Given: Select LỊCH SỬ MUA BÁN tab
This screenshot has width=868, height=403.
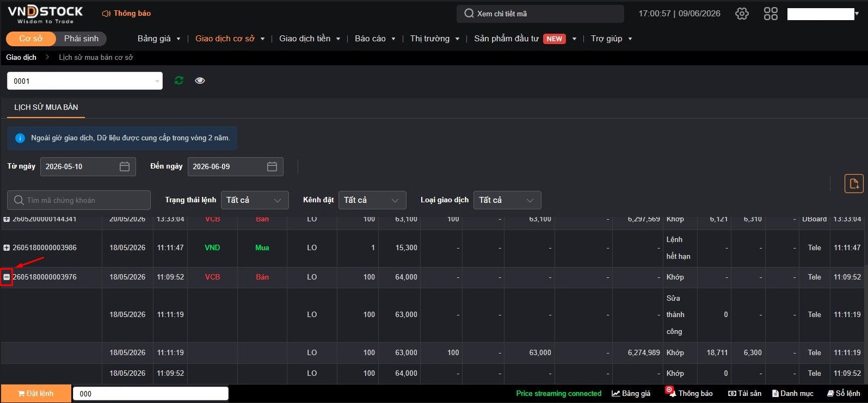Looking at the screenshot, I should 46,107.
